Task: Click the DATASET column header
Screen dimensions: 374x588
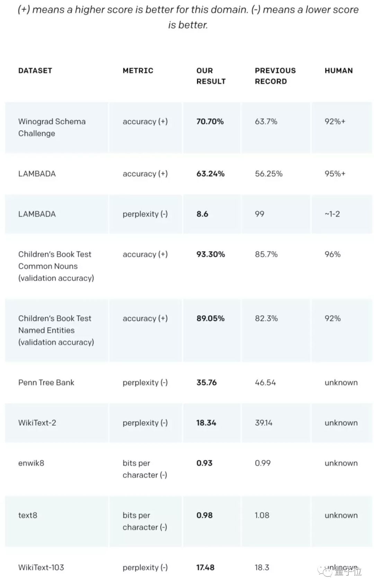Action: pos(35,71)
